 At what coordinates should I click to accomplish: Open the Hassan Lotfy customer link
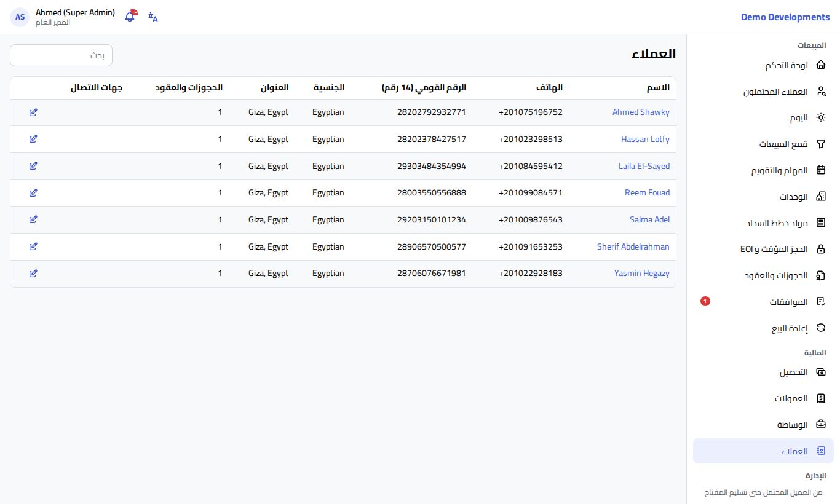[645, 139]
